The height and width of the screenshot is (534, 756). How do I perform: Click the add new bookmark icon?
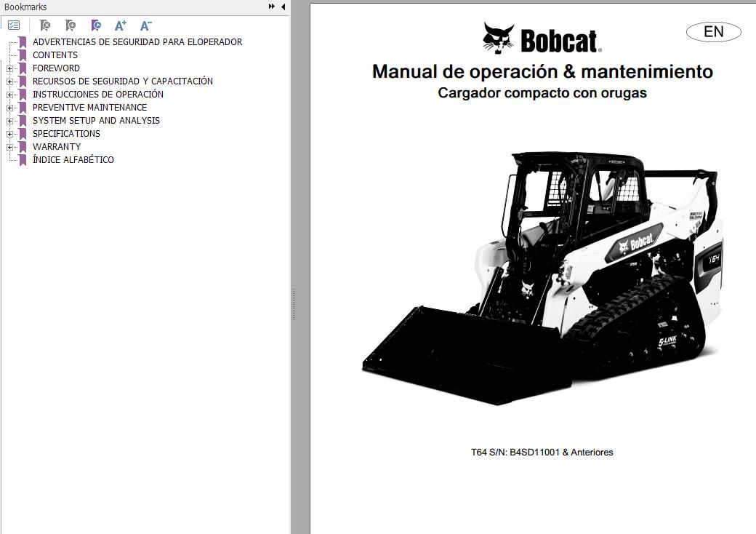click(x=71, y=25)
